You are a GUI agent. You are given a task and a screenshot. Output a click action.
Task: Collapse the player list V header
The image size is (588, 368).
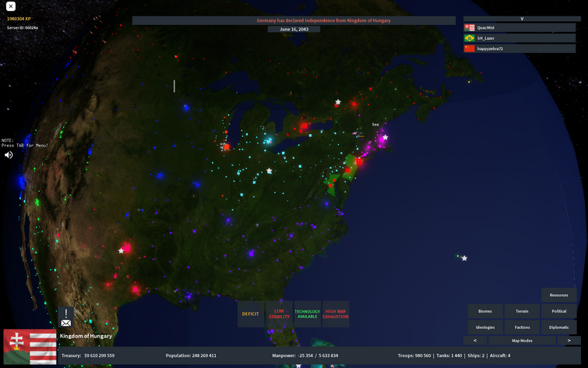point(522,19)
